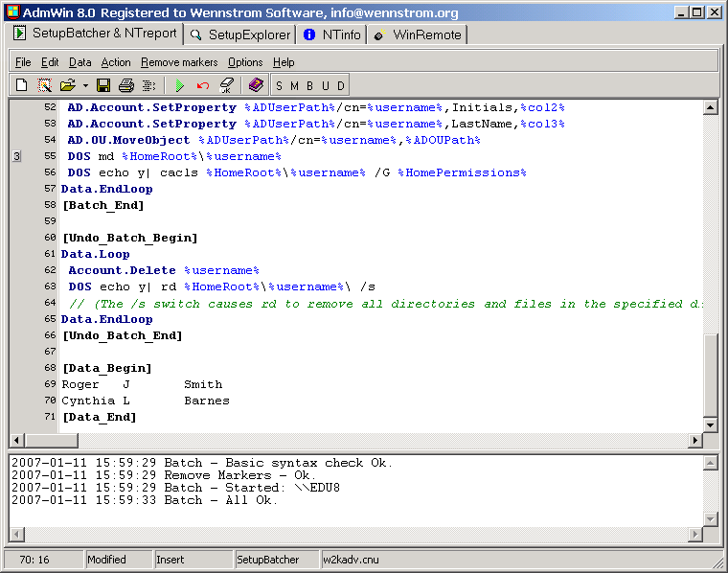This screenshot has width=728, height=573.
Task: Toggle the S toolbar button
Action: click(280, 85)
